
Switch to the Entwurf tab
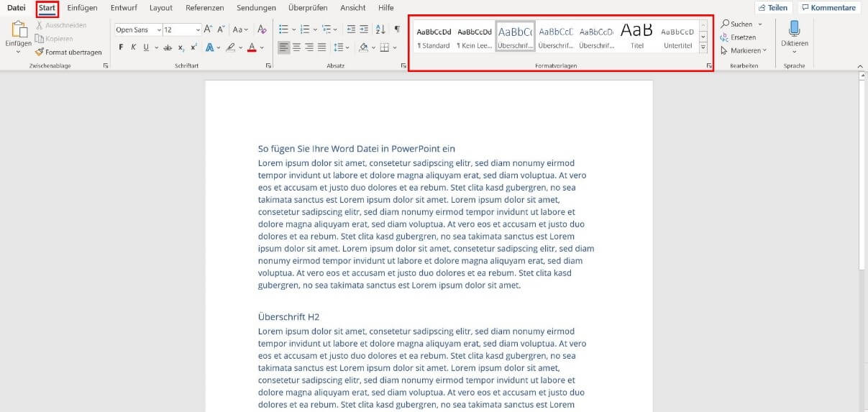click(x=124, y=8)
